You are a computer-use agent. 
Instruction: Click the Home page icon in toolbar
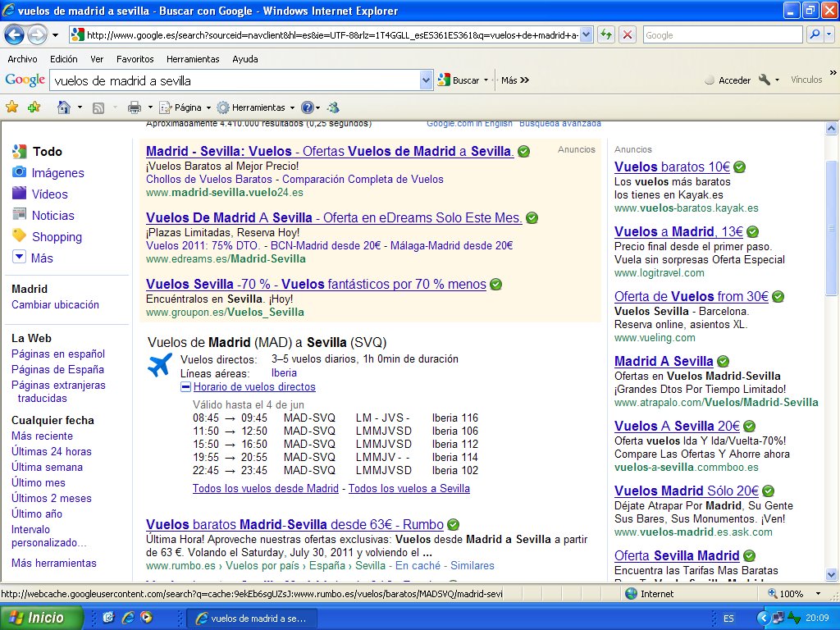(63, 107)
